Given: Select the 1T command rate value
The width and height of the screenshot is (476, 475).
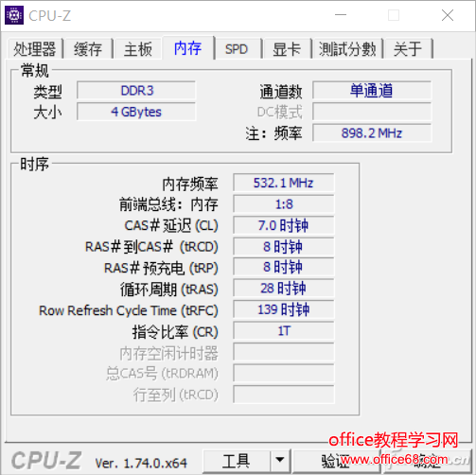Looking at the screenshot, I should (x=283, y=331).
